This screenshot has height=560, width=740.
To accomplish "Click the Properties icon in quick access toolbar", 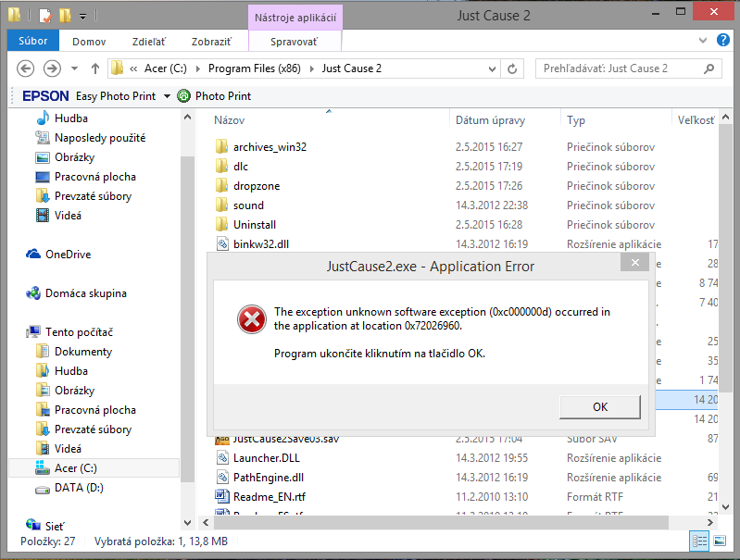I will tap(44, 16).
